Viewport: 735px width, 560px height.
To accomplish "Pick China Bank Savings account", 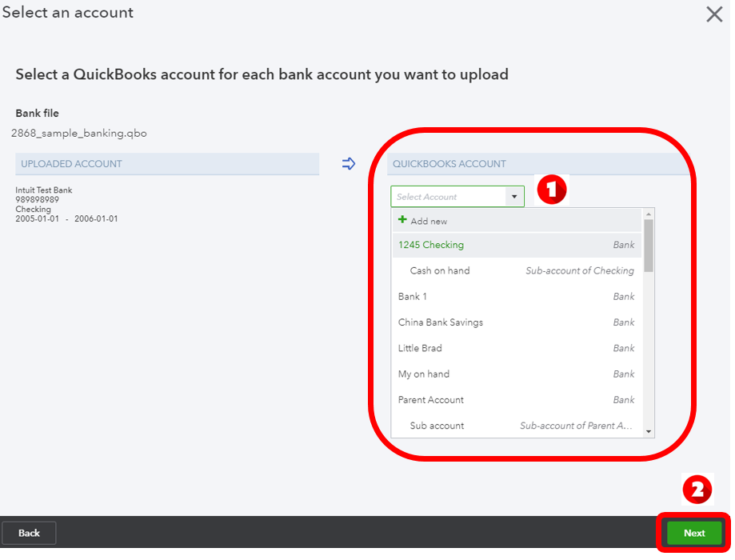I will click(441, 322).
